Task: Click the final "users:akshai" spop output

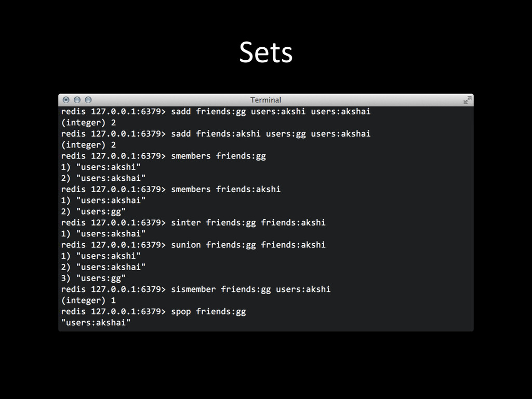Action: [x=96, y=323]
